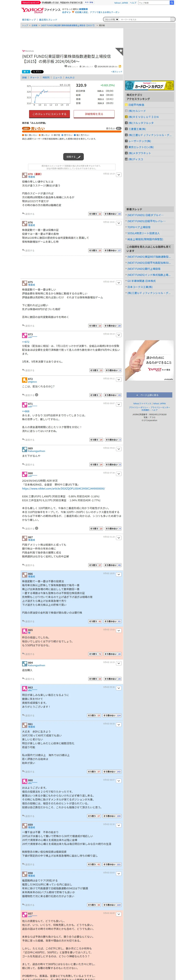This screenshot has height=980, width=196.
Task: Switch to the 詳細 tab
Action: tap(24, 77)
